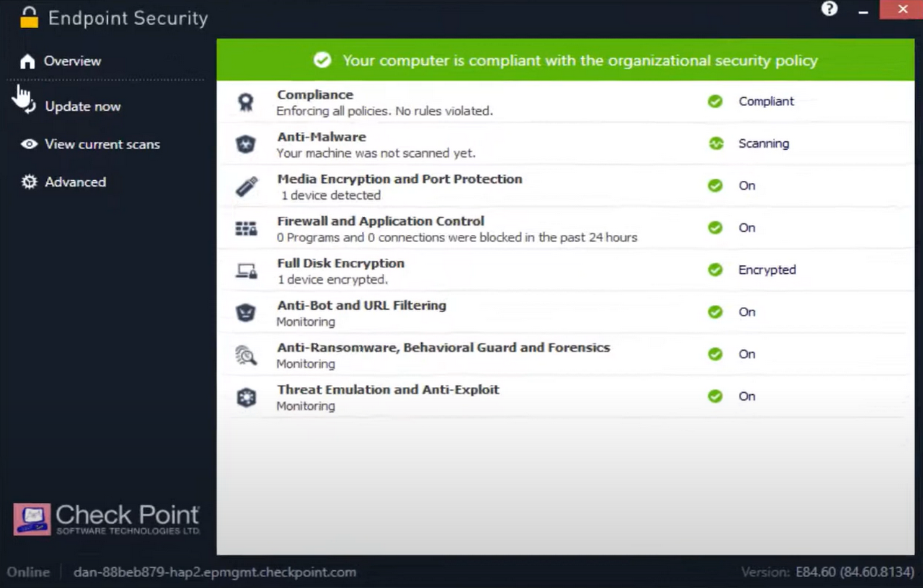Click the green Scanning status icon beside Anti-Malware
Viewport: 923px width, 588px height.
tap(715, 143)
